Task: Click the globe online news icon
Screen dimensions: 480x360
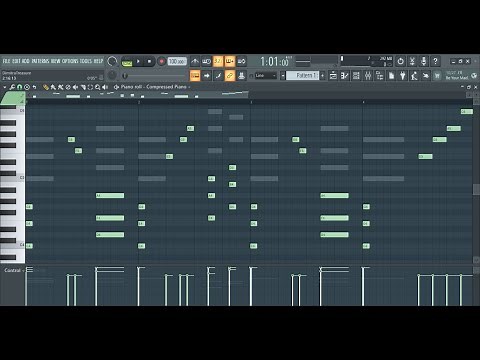Action: [474, 76]
